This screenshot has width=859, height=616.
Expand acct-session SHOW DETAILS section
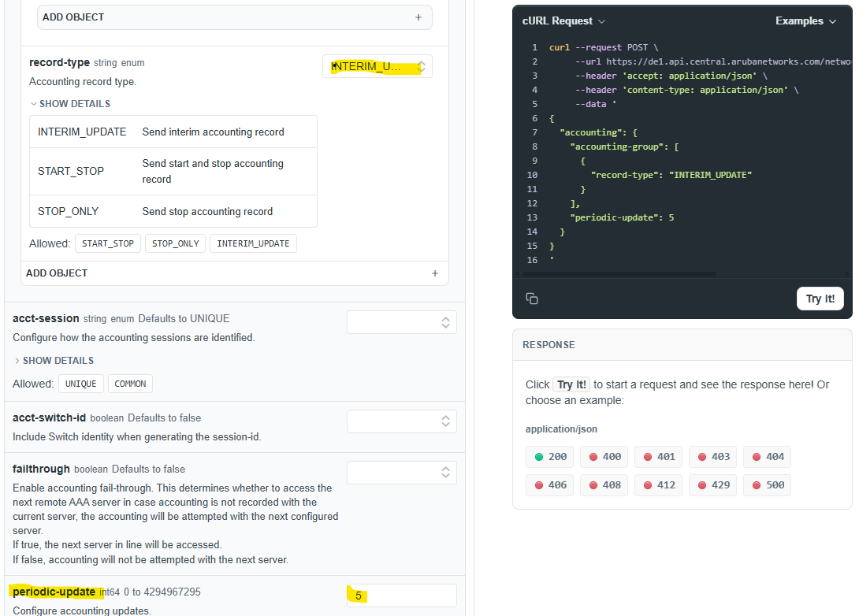click(54, 361)
